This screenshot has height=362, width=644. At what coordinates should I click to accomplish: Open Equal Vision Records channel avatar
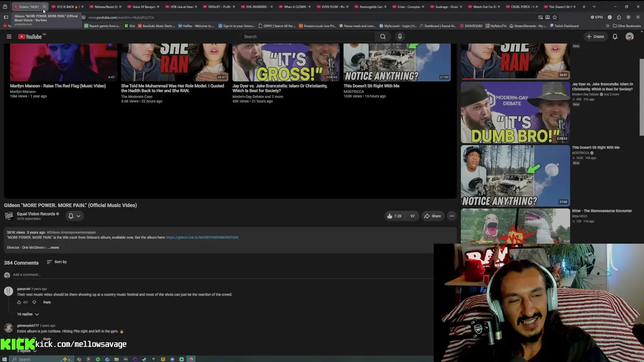tap(9, 216)
